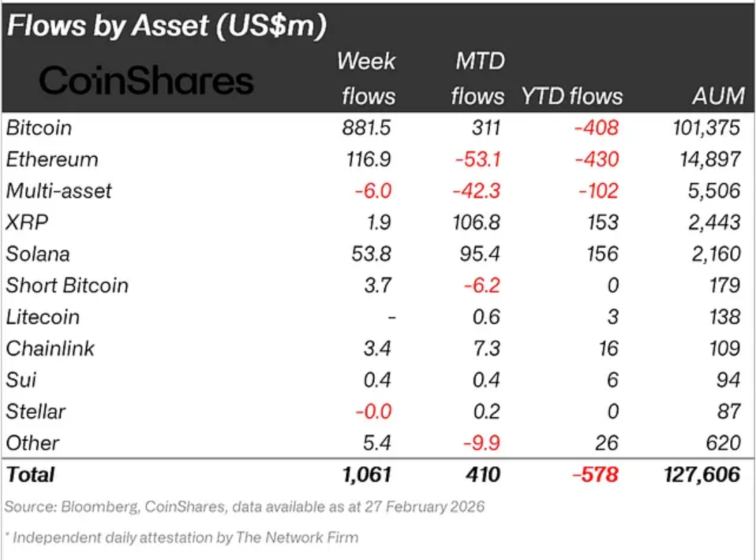Click the CoinShares logo

coord(145,81)
